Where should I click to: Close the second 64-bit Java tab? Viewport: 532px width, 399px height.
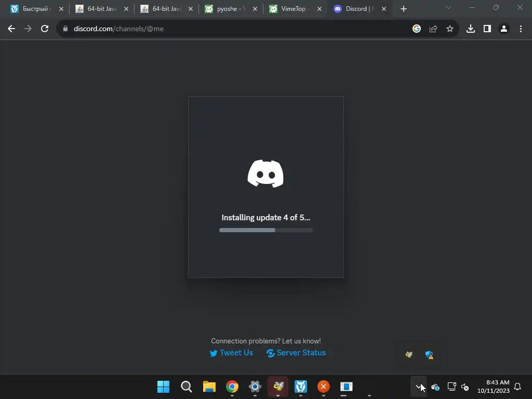191,9
